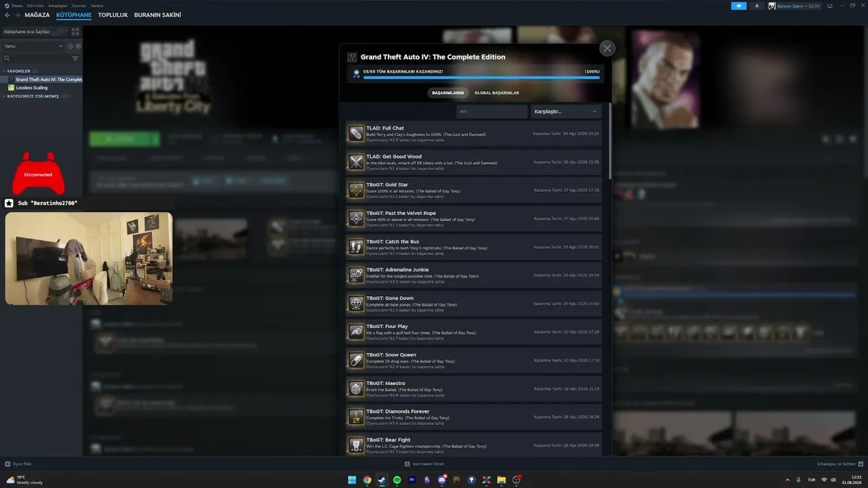868x488 pixels.
Task: Click the Four Play achievement icon
Action: click(356, 332)
